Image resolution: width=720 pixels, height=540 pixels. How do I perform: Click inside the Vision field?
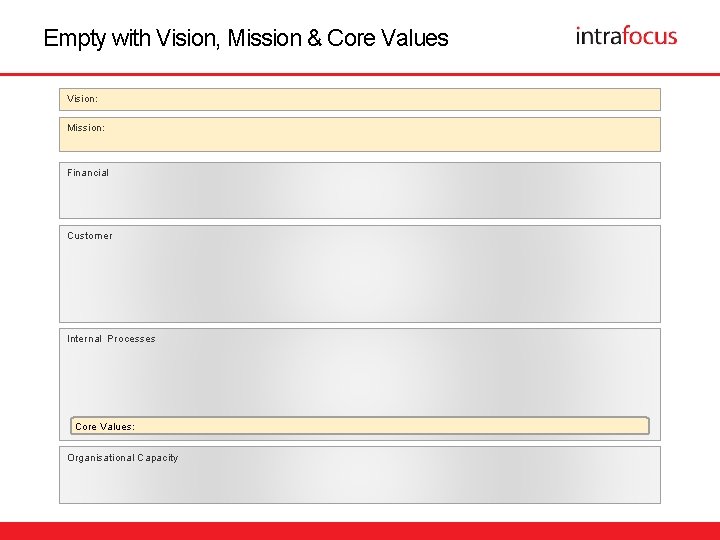pos(360,99)
